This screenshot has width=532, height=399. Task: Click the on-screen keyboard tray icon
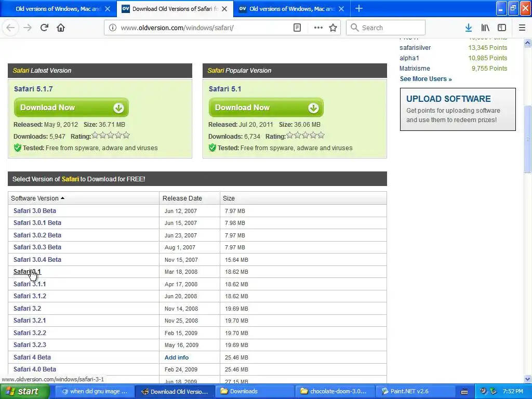pos(464,392)
